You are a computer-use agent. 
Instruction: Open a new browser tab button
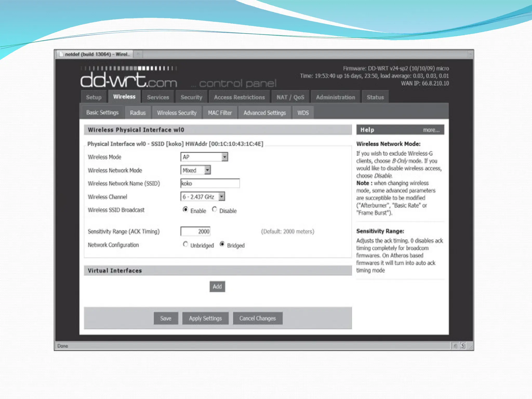138,54
